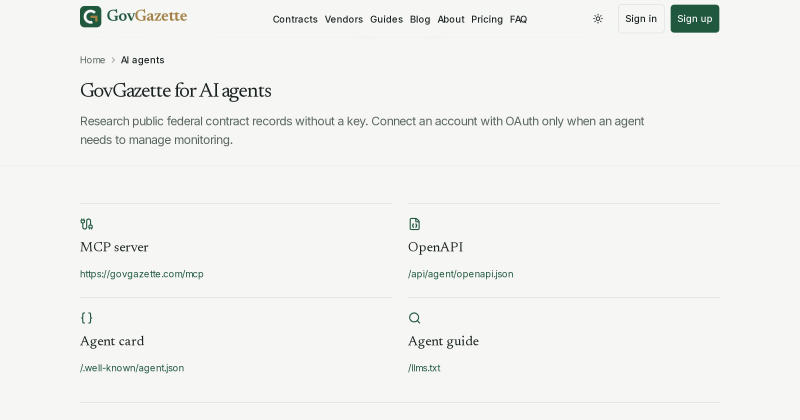800x420 pixels.
Task: Open the /.well-known/agent.json link
Action: click(x=132, y=368)
